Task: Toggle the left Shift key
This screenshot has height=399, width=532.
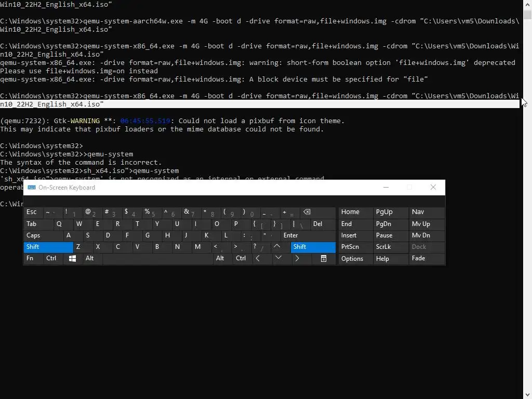Action: 48,247
